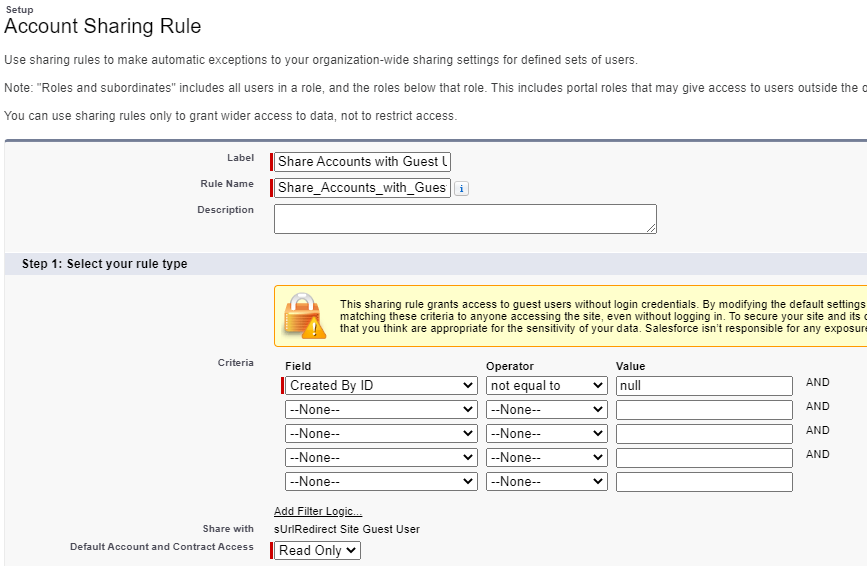This screenshot has height=566, width=867.
Task: Click inside the Description text area
Action: (465, 219)
